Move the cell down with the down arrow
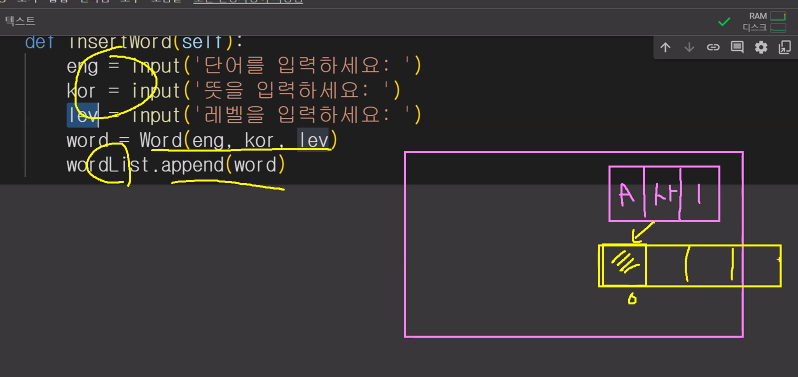Image resolution: width=798 pixels, height=377 pixels. point(689,47)
